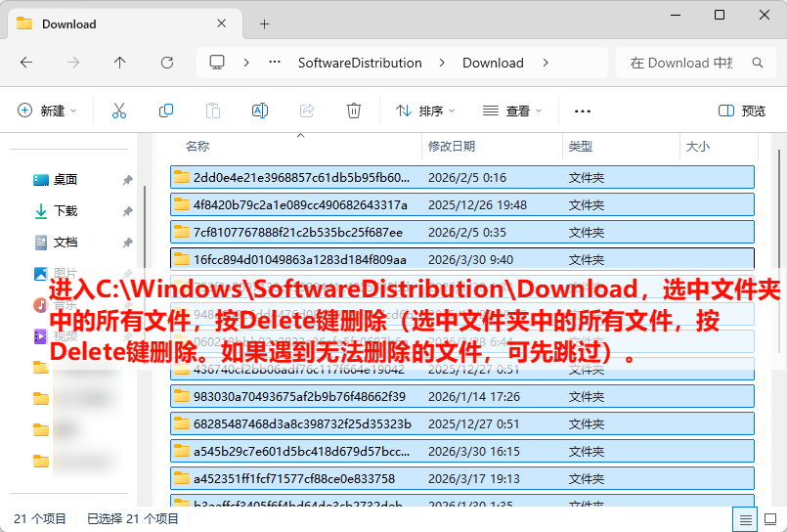The height and width of the screenshot is (532, 787).
Task: Click date 2025/12/26 19:48 cell
Action: 477,204
